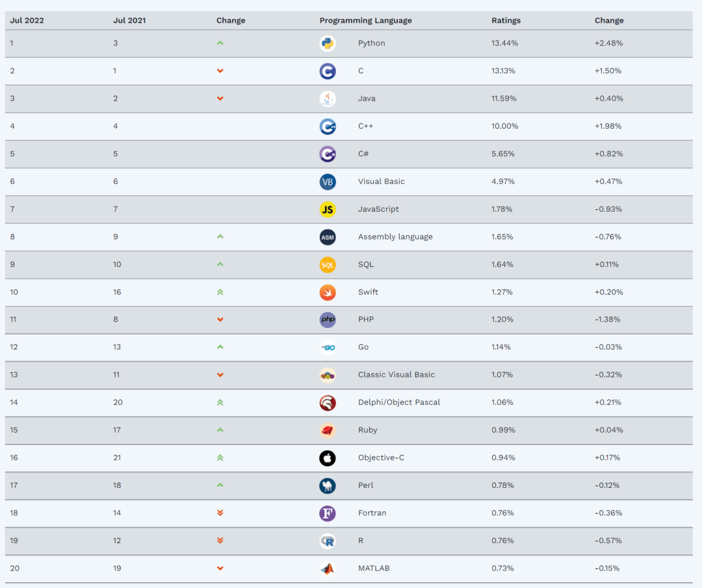Viewport: 702px width, 588px height.
Task: Click the green up arrow in Python row
Action: pyautogui.click(x=220, y=44)
